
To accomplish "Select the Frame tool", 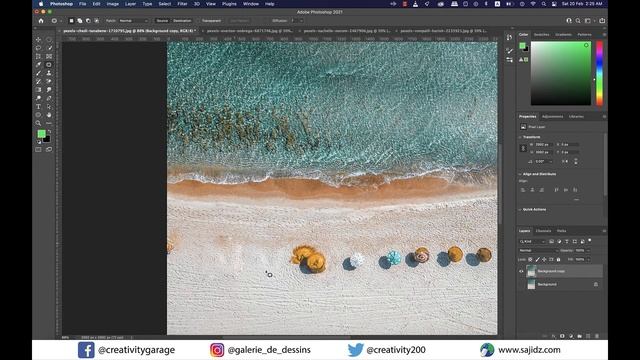I will point(49,56).
